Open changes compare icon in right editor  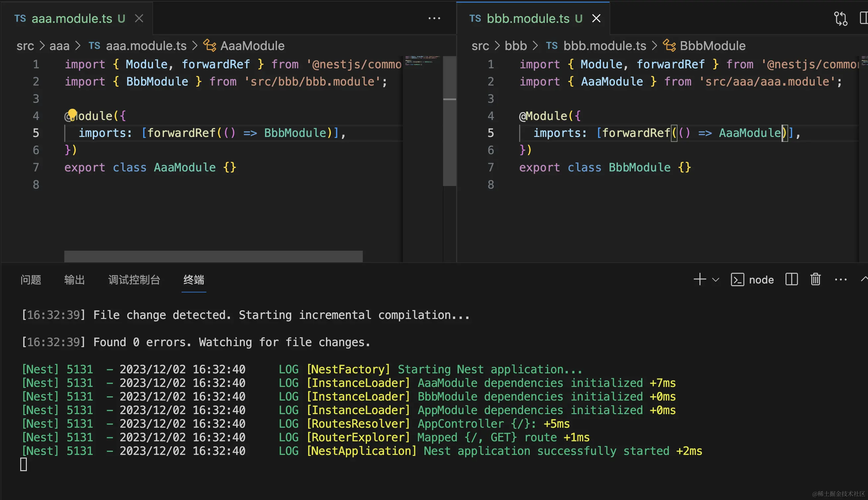pyautogui.click(x=841, y=18)
